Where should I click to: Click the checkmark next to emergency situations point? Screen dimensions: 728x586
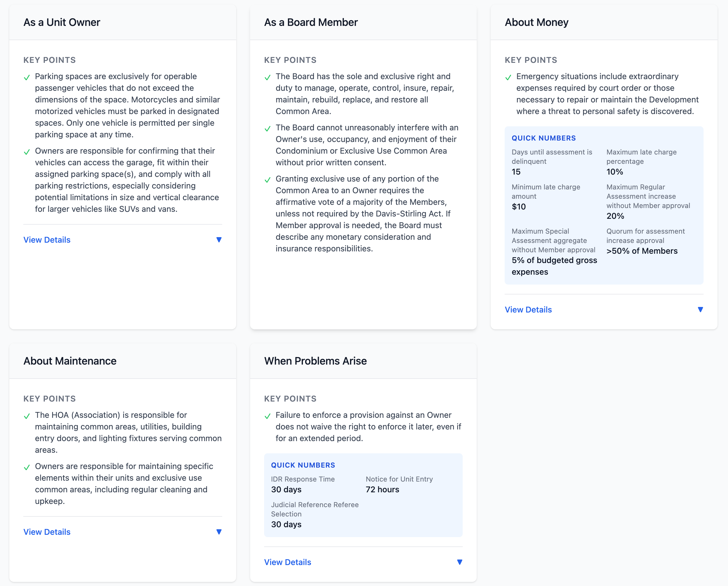(509, 78)
